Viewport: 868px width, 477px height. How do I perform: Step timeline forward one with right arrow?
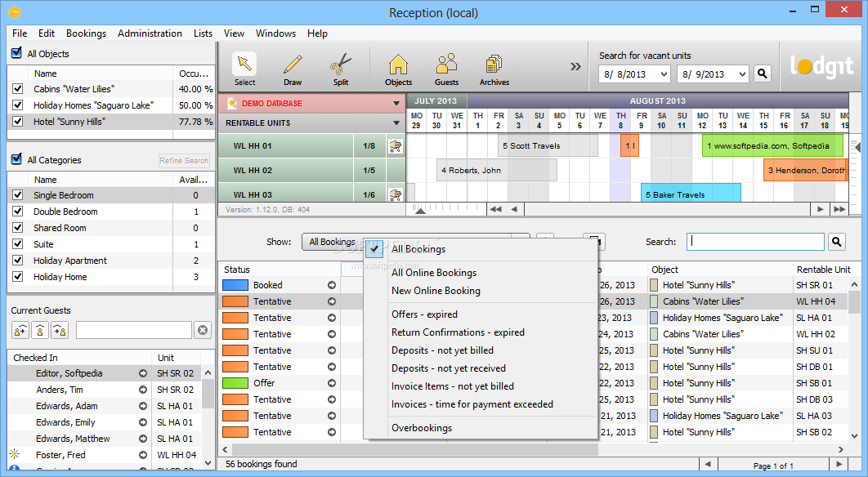(820, 209)
